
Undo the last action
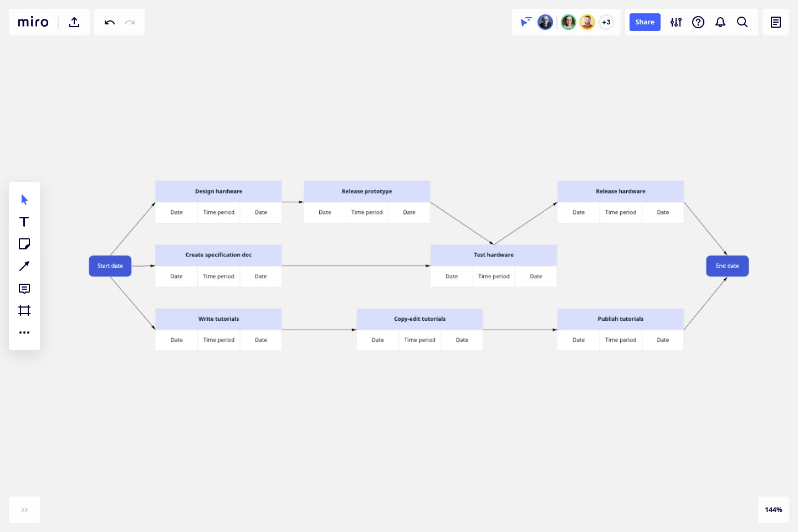(x=109, y=22)
